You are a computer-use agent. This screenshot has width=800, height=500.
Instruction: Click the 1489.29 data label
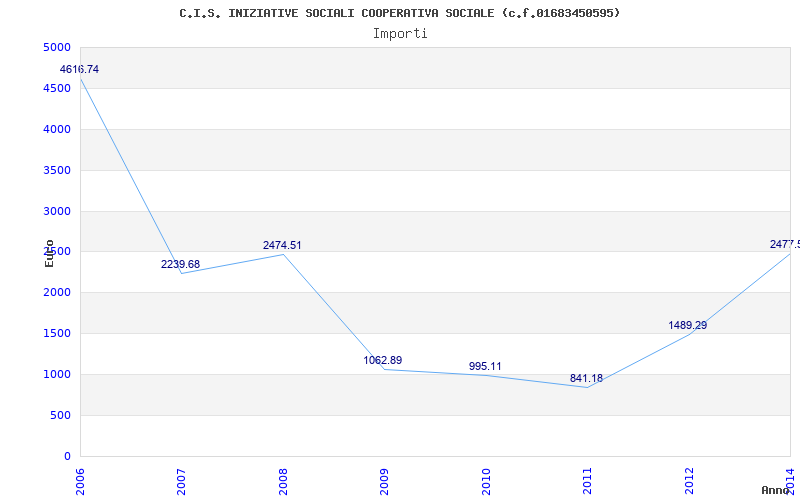tap(688, 325)
